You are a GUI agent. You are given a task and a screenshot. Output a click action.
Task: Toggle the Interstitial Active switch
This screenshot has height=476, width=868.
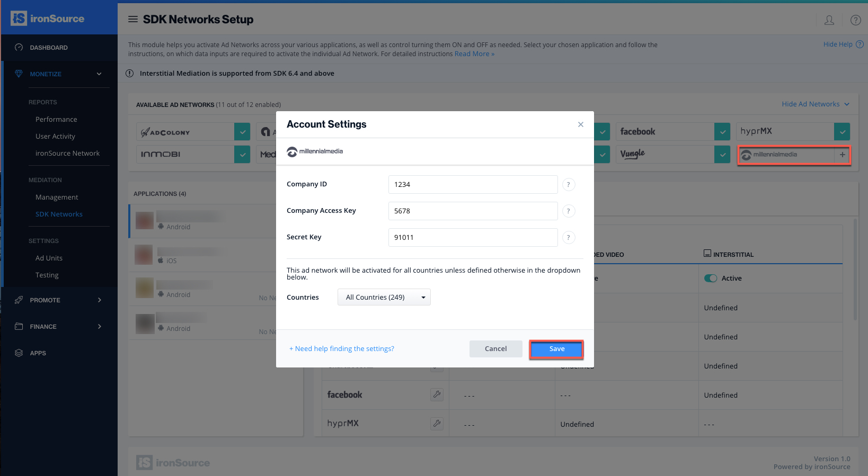[711, 279]
